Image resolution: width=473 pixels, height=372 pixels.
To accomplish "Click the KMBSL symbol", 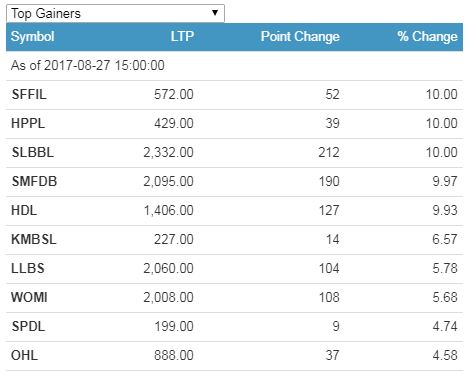I will (x=34, y=239).
